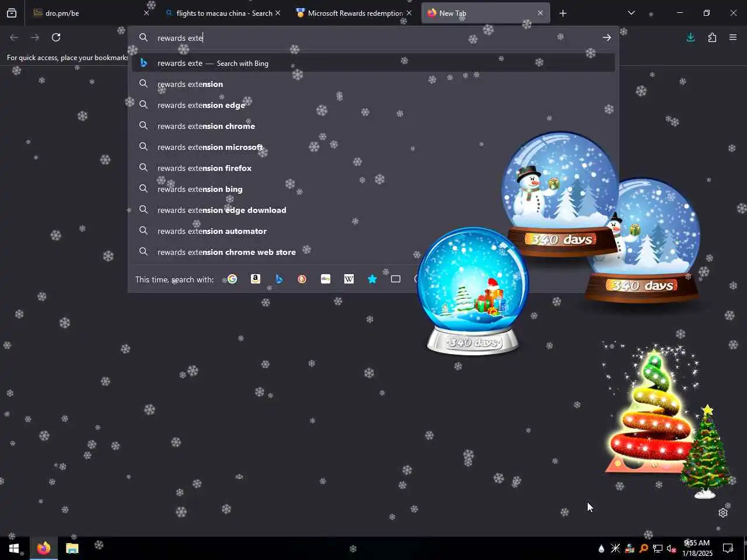Navigate forward one page
Screen dimensions: 747x560
(35, 37)
